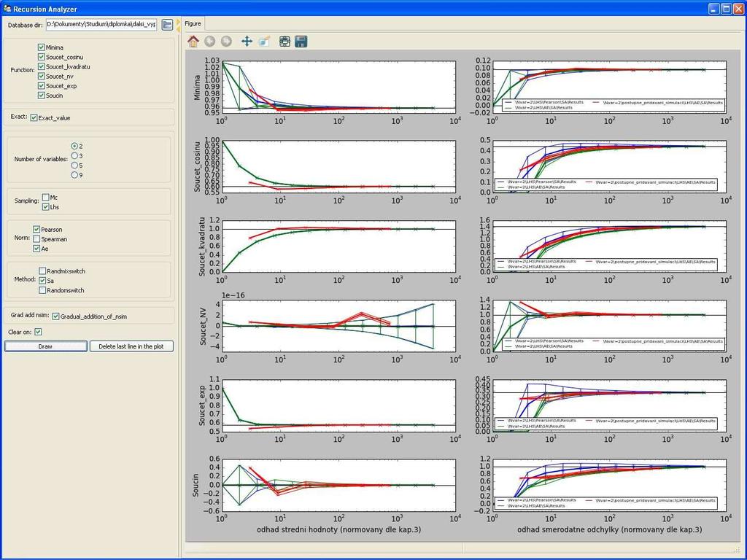The width and height of the screenshot is (747, 560).
Task: Disable the Soucet_nv function
Action: point(41,76)
